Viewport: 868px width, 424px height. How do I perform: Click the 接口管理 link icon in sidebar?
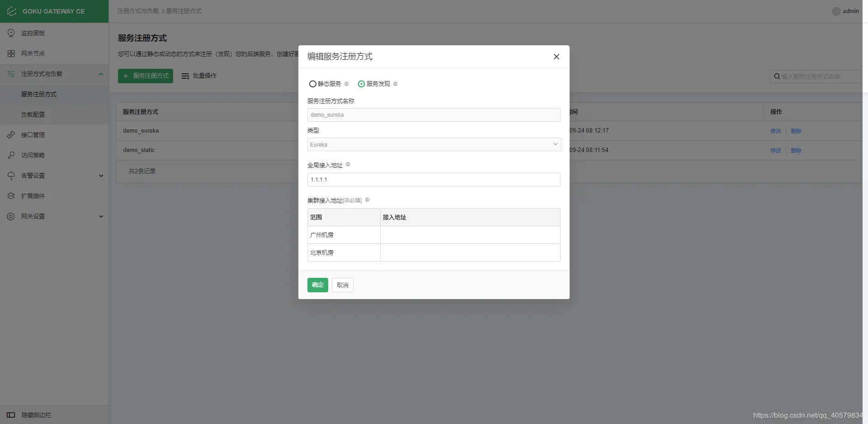tap(11, 135)
